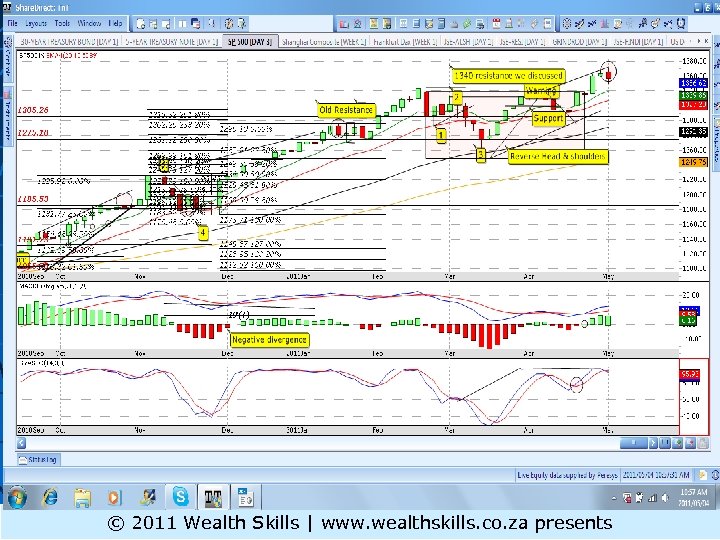Click the dotted circle crosshair tool icon
720x540 pixels.
[567, 23]
